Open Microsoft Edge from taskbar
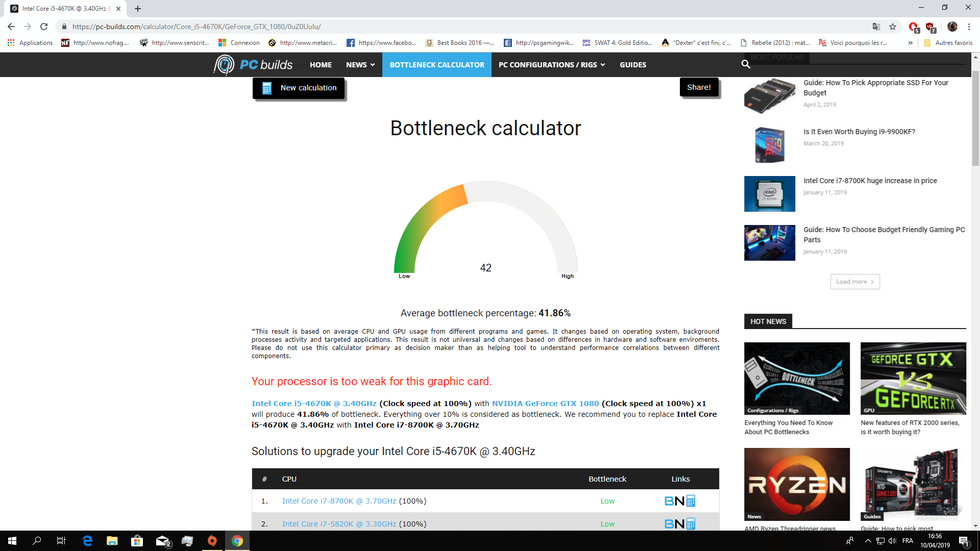This screenshot has width=980, height=551. (x=87, y=541)
